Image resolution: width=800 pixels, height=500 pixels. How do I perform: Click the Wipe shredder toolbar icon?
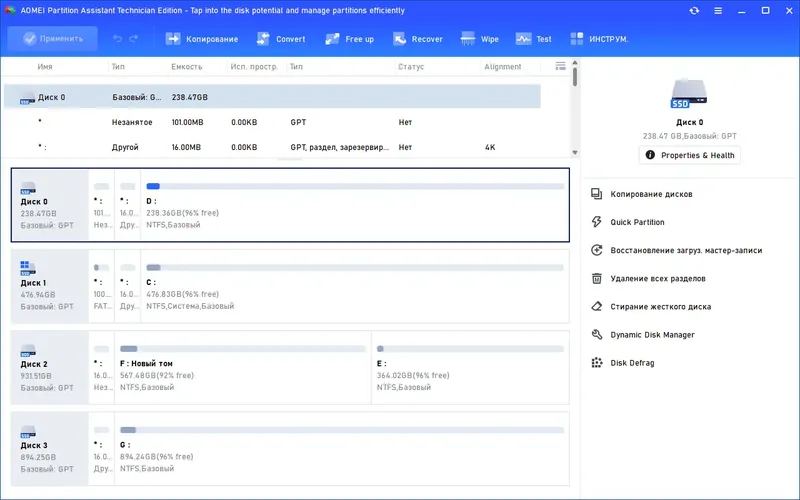tap(467, 39)
